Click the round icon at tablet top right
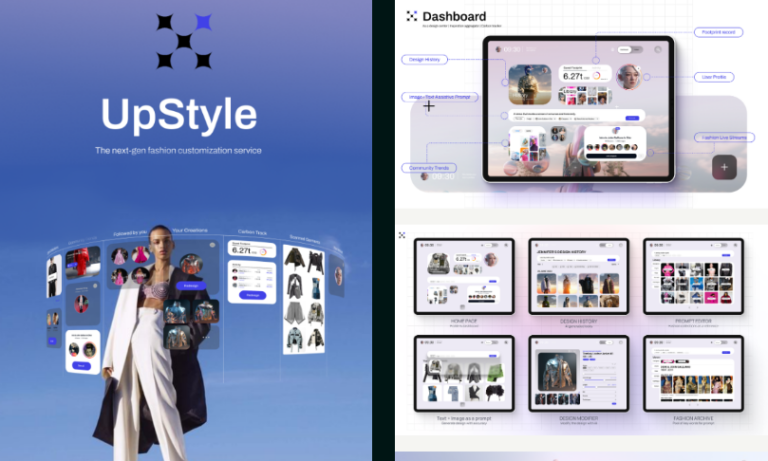The image size is (768, 461). coord(657,49)
